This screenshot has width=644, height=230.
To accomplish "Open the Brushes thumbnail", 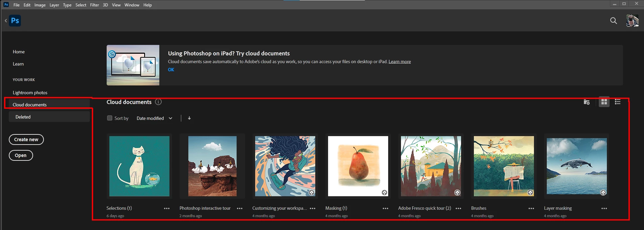I will tap(504, 166).
